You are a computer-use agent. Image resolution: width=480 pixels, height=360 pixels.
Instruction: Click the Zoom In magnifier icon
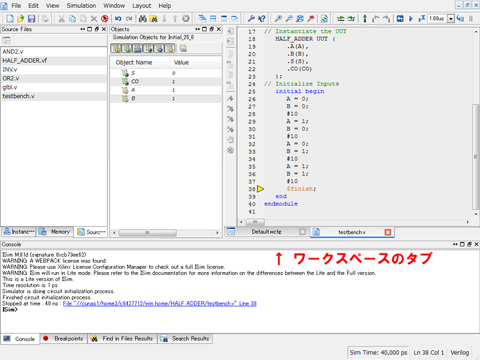pos(278,19)
